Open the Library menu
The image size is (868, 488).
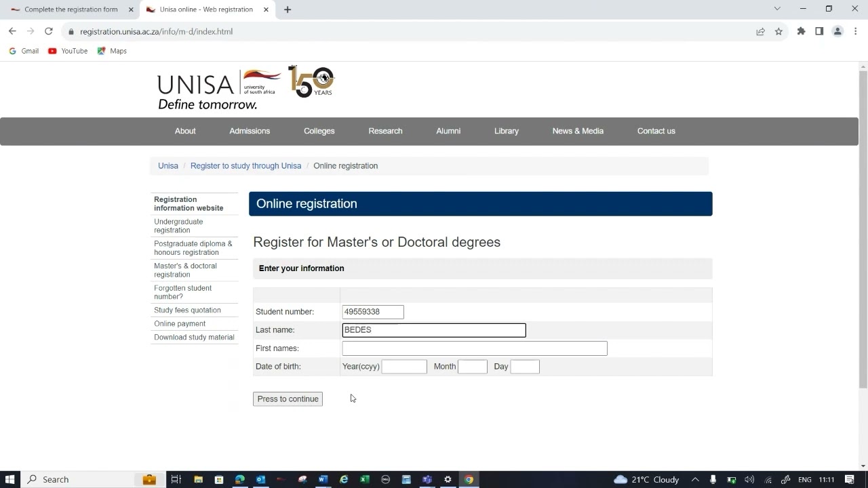click(x=507, y=131)
